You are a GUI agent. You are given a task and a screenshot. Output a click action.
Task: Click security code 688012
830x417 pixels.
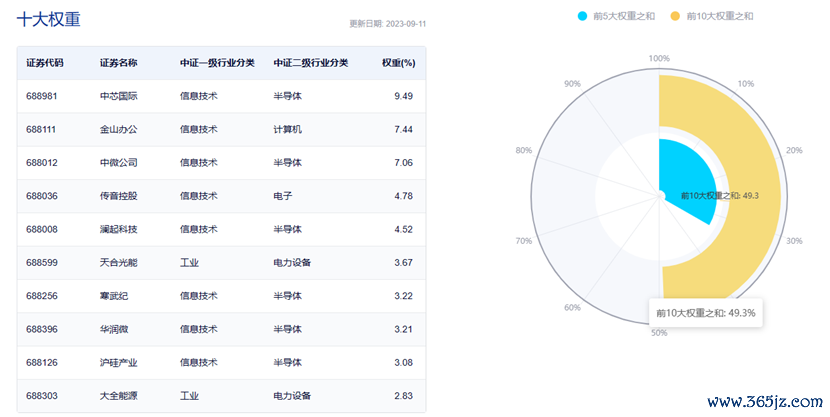[x=42, y=163]
